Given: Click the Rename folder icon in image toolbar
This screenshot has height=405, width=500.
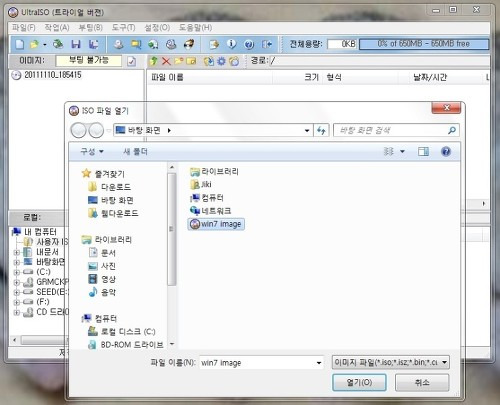Looking at the screenshot, I should 191,61.
